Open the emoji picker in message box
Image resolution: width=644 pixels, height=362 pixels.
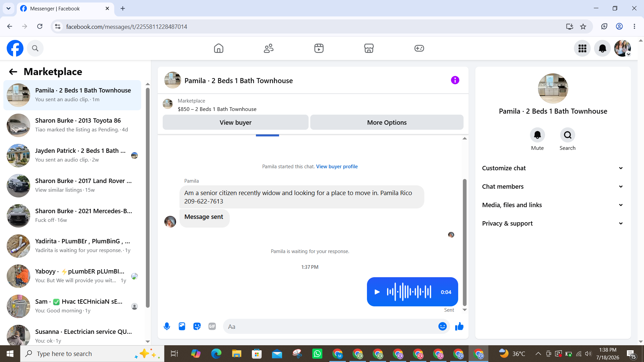442,326
